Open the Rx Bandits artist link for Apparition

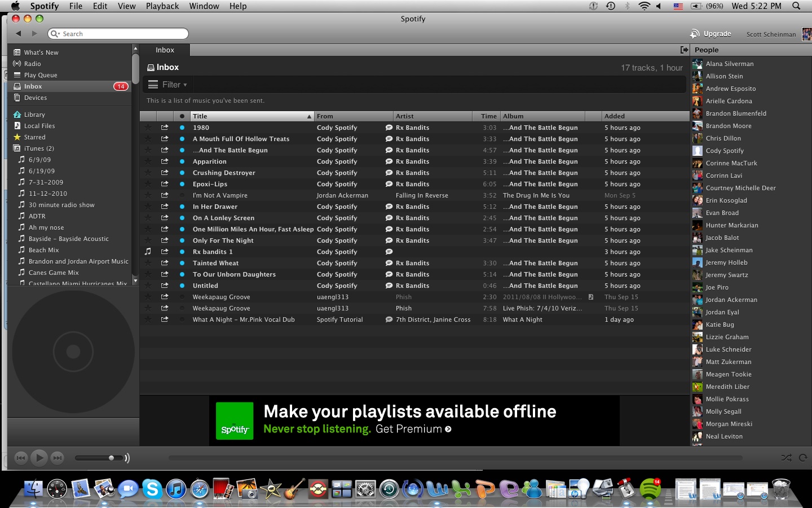point(412,161)
